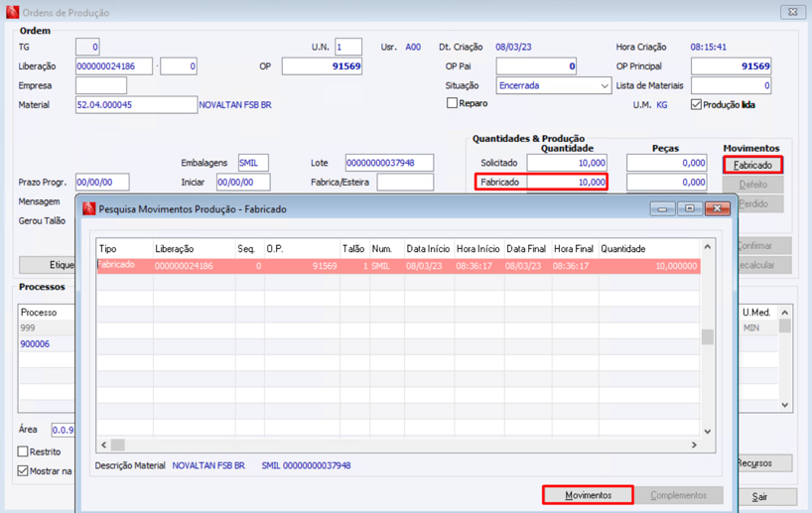The image size is (812, 513).
Task: Click the OP Principal field
Action: pyautogui.click(x=732, y=66)
